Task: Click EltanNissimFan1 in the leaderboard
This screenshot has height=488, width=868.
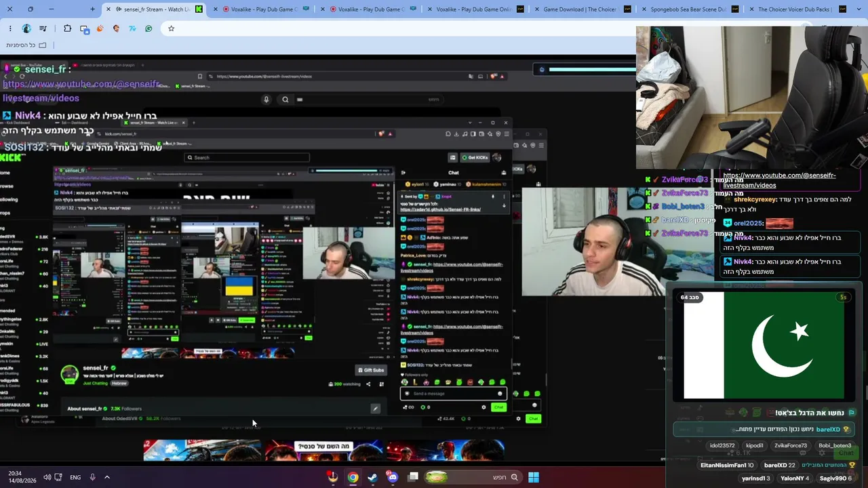Action: [726, 466]
